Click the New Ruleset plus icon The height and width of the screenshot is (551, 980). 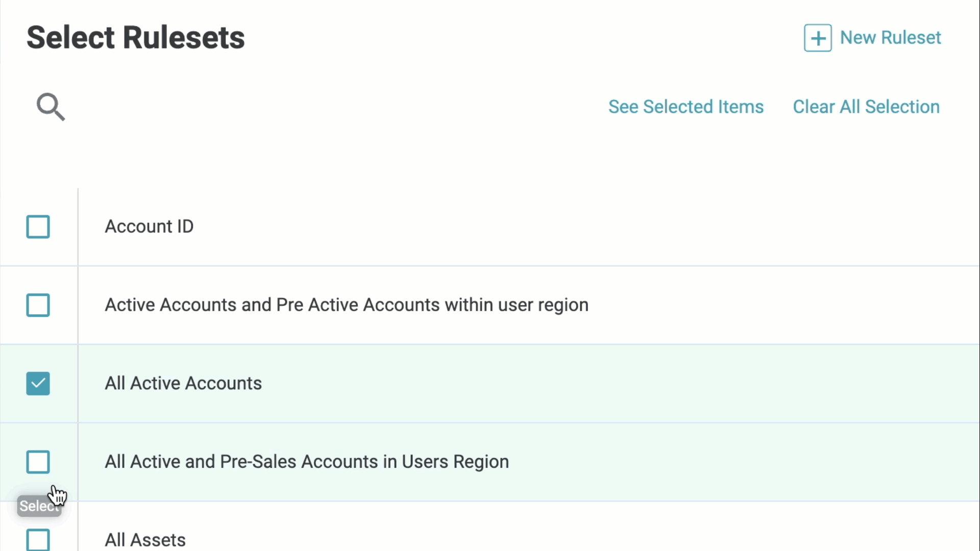click(818, 38)
